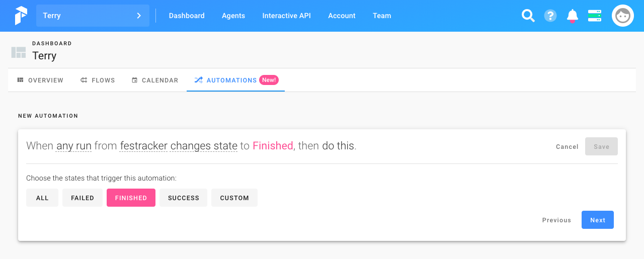Pick the CUSTOM state option
The height and width of the screenshot is (259, 644).
[x=234, y=198]
